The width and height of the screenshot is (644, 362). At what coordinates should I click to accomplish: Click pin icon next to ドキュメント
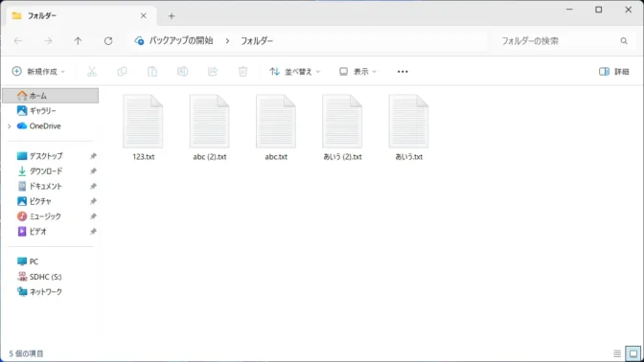pyautogui.click(x=93, y=187)
